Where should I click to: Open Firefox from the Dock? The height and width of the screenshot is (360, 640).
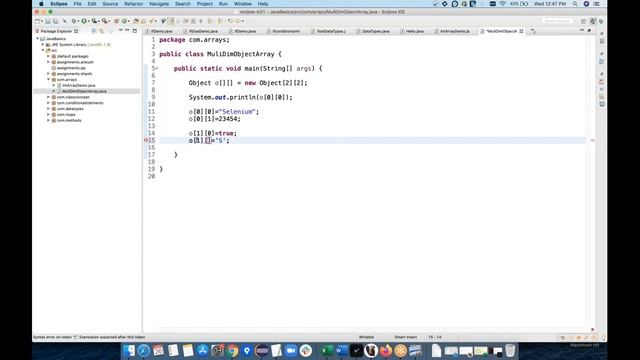(x=386, y=351)
